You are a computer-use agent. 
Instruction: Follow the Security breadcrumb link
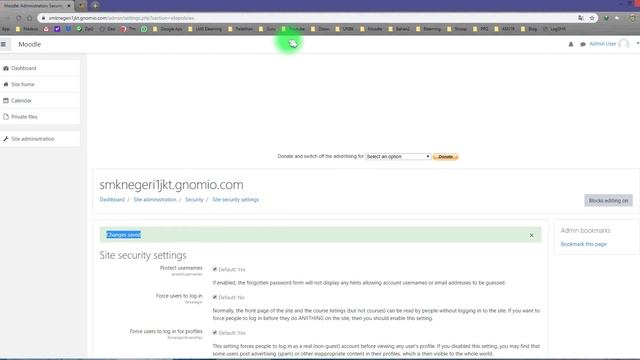pos(194,200)
